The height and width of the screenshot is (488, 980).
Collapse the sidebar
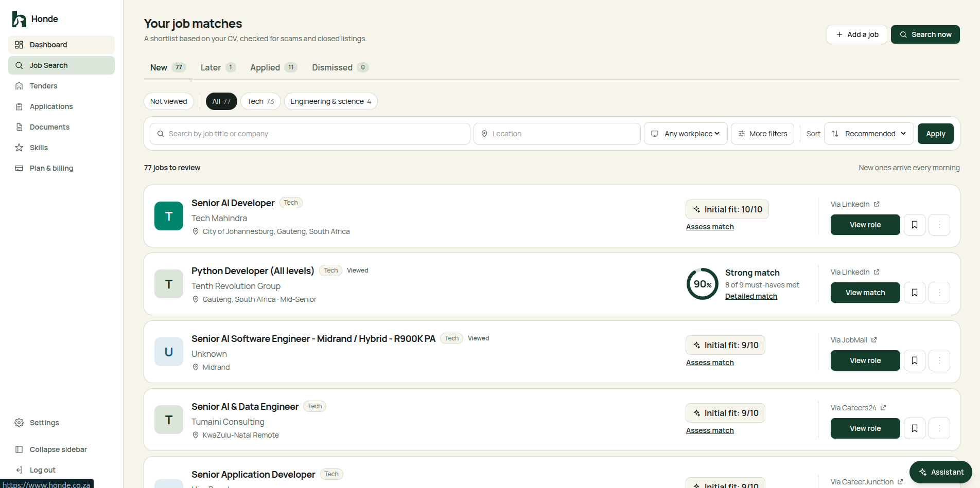tap(61, 449)
